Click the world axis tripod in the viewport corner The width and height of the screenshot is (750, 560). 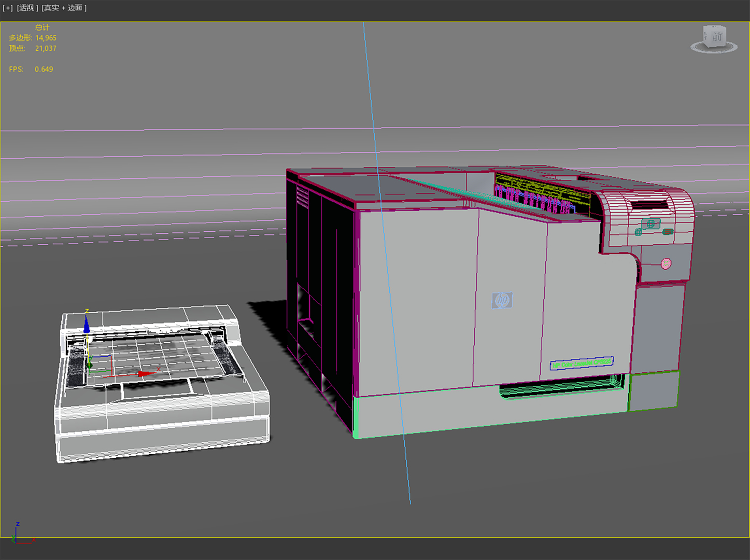pos(23,534)
